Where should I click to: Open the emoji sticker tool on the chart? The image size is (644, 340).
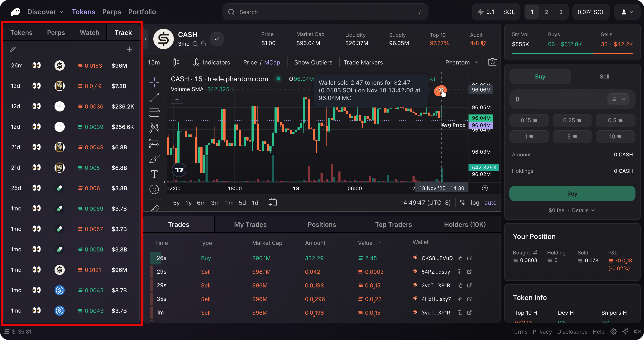click(154, 189)
